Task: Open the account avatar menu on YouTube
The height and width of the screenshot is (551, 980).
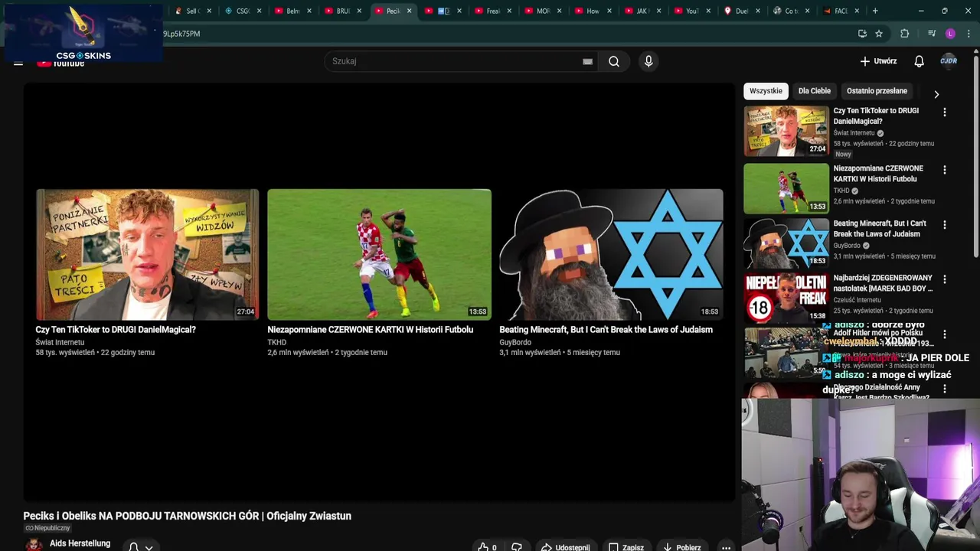Action: pos(949,61)
